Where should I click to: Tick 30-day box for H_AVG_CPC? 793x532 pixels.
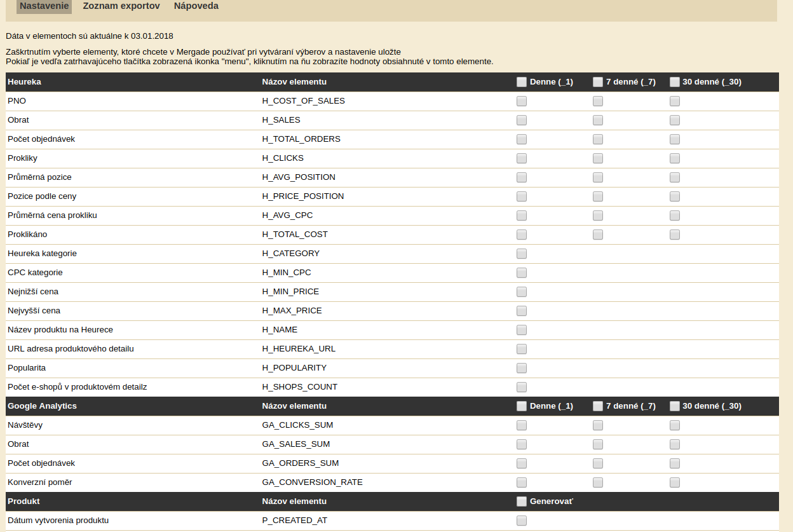[675, 215]
